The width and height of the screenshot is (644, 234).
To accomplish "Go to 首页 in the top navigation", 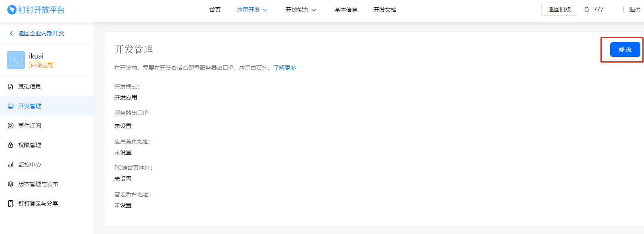I will (x=215, y=10).
